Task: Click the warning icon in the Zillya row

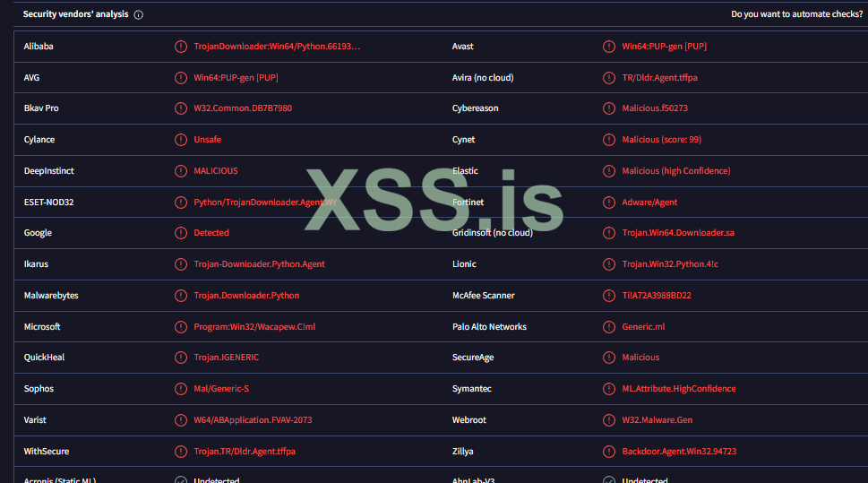Action: pyautogui.click(x=609, y=452)
